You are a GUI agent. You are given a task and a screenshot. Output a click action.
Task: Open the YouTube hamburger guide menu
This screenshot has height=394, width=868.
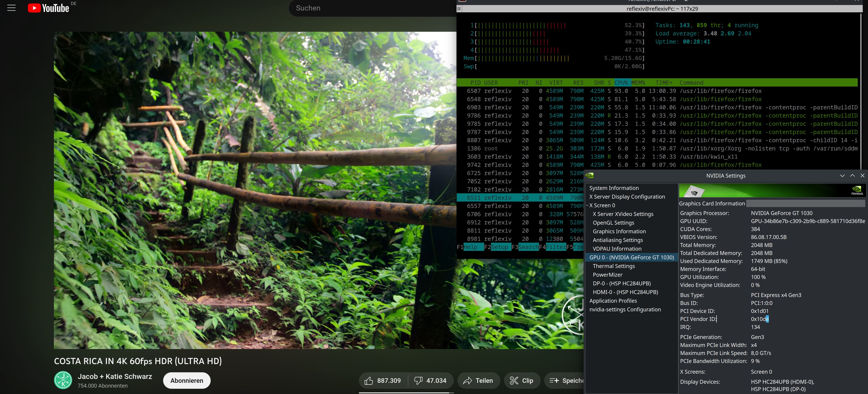(x=11, y=8)
